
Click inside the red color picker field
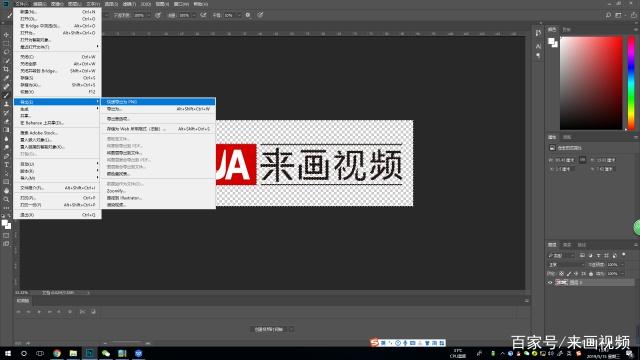(591, 83)
